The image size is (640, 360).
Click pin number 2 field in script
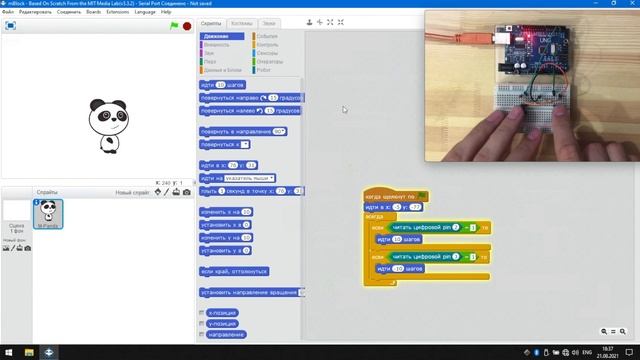[456, 227]
